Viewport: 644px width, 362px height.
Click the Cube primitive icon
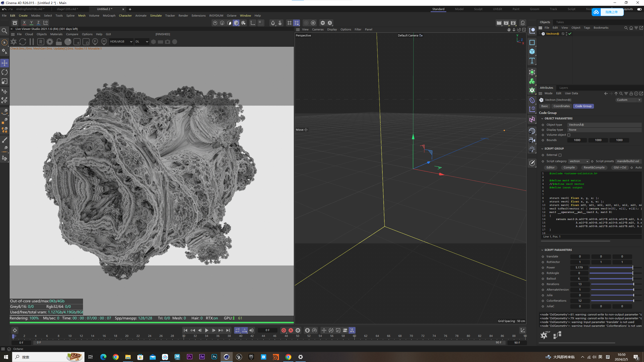(532, 52)
